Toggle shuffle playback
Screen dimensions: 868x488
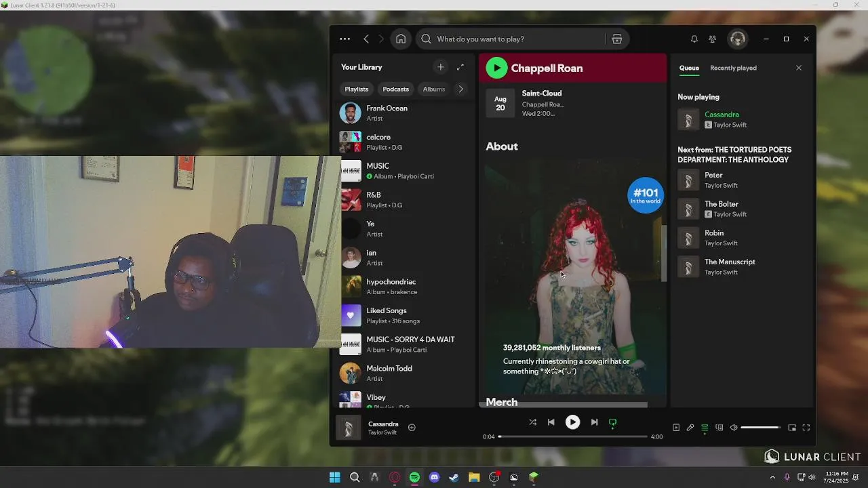(532, 422)
